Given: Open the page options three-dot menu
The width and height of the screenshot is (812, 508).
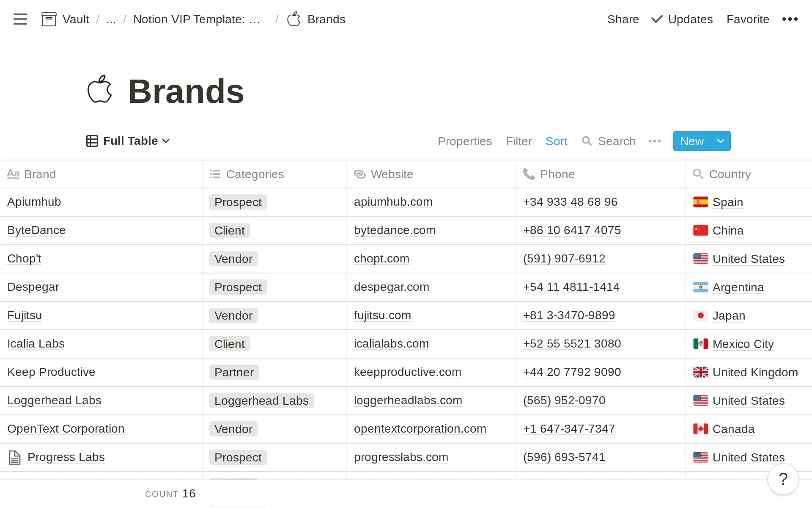Looking at the screenshot, I should (790, 19).
